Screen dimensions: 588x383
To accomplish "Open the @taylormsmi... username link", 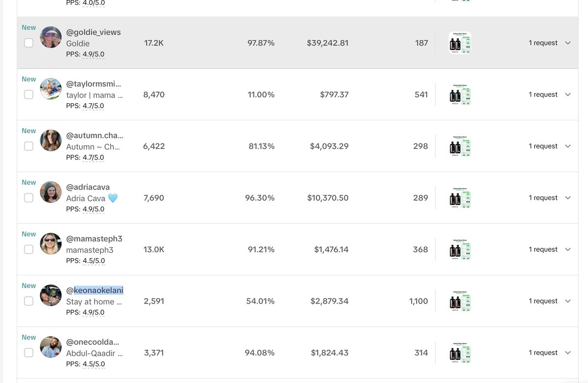I will tap(94, 84).
